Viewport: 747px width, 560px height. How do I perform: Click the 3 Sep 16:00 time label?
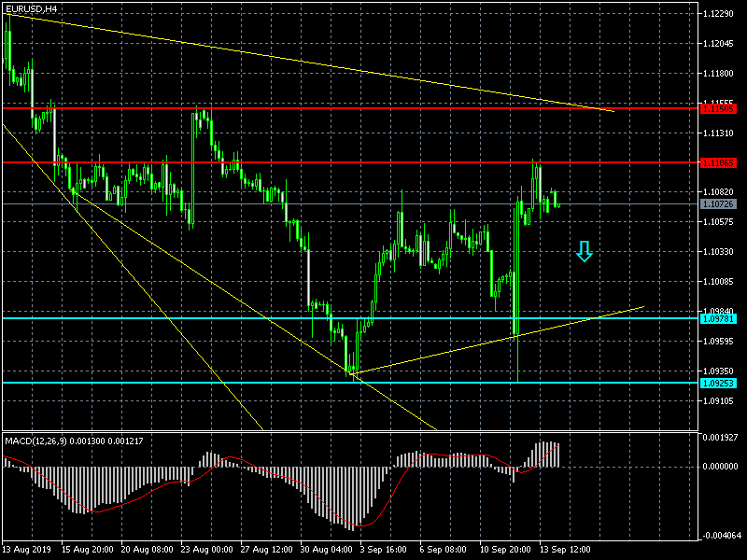(384, 550)
